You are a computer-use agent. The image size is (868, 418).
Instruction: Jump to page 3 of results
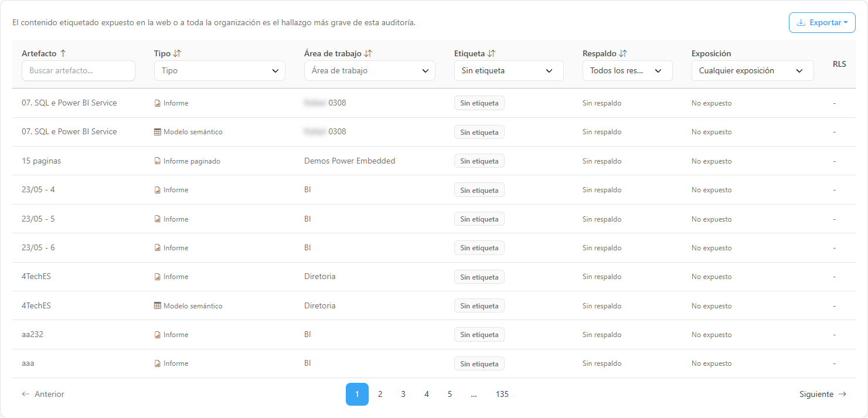(x=403, y=395)
